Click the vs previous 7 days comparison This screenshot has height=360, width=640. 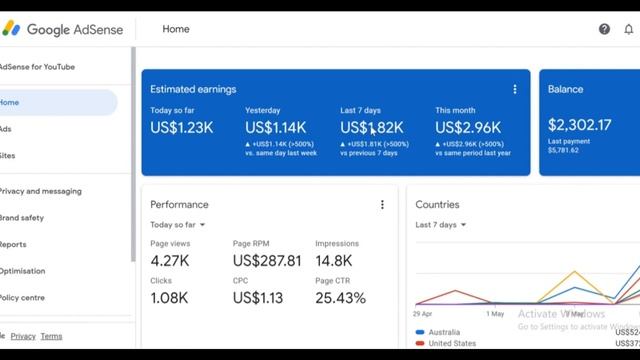369,153
